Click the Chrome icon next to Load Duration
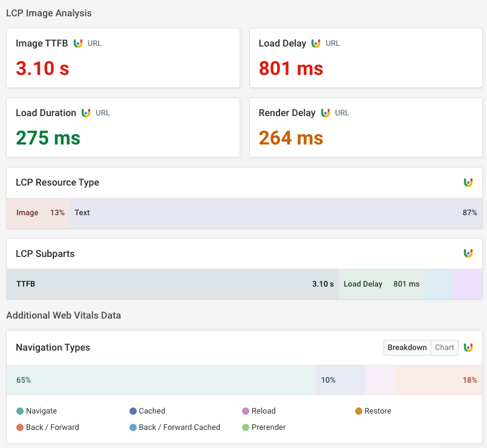487x448 pixels. 85,112
